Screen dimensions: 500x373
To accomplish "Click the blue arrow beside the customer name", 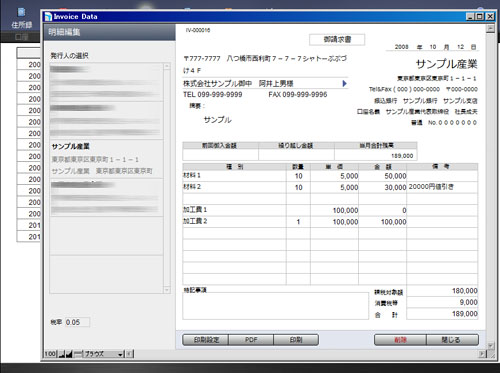I will click(x=345, y=83).
